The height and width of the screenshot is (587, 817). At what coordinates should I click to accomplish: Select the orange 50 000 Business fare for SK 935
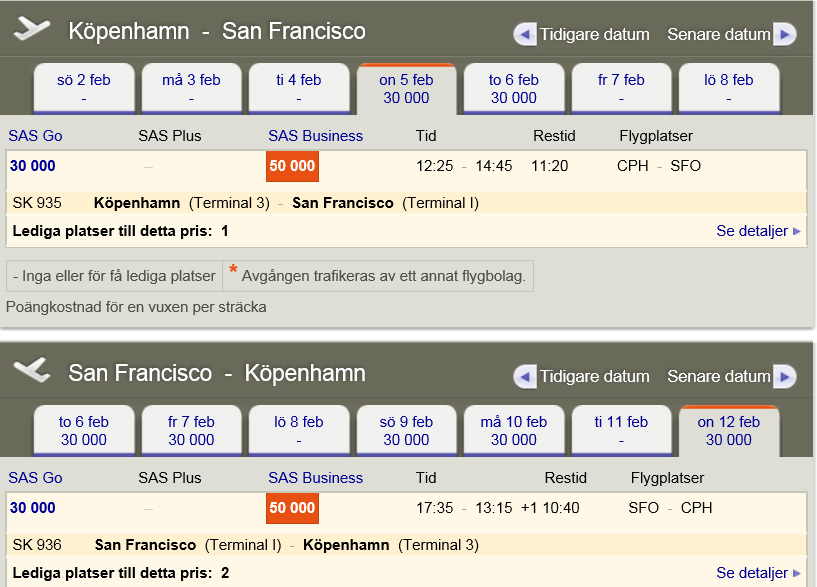pos(292,166)
